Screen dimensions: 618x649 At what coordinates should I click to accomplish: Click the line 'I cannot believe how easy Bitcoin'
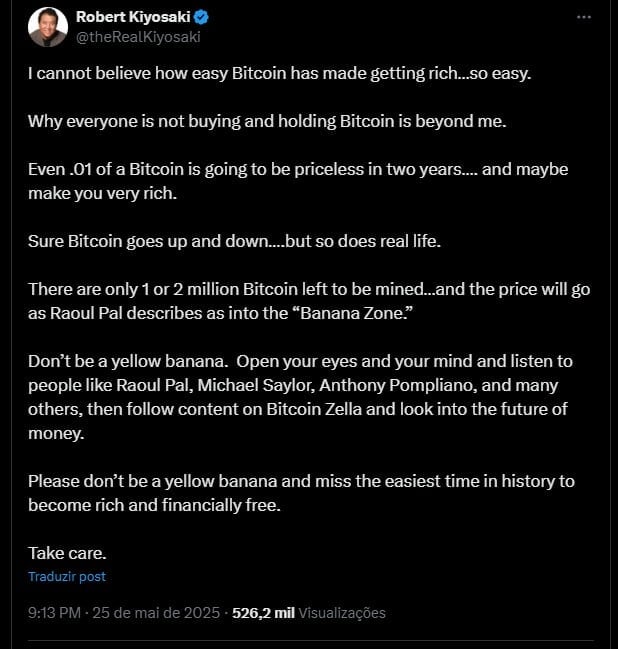(x=279, y=73)
